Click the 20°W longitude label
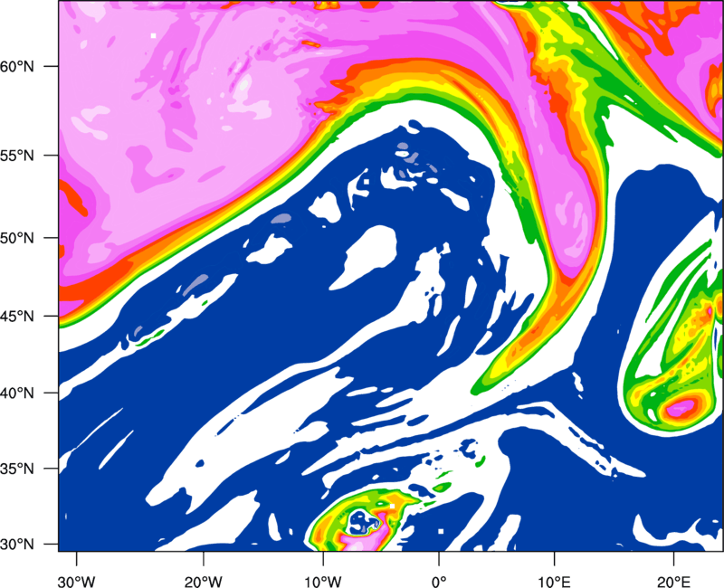Screen dimensions: 724x588 pos(203,582)
